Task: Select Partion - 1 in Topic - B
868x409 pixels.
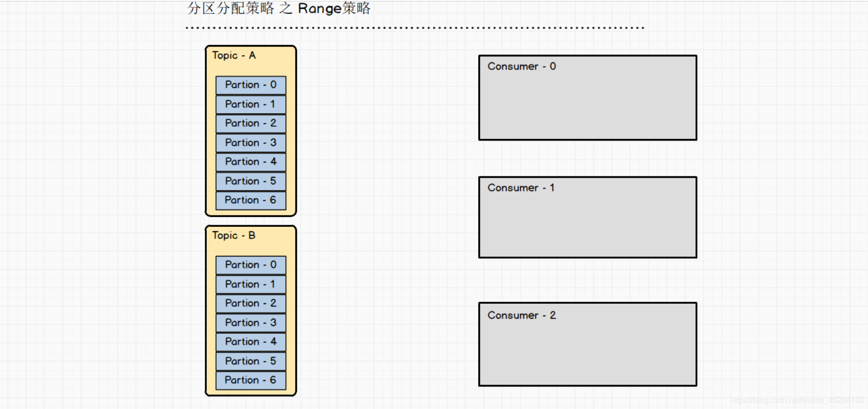Action: [251, 284]
